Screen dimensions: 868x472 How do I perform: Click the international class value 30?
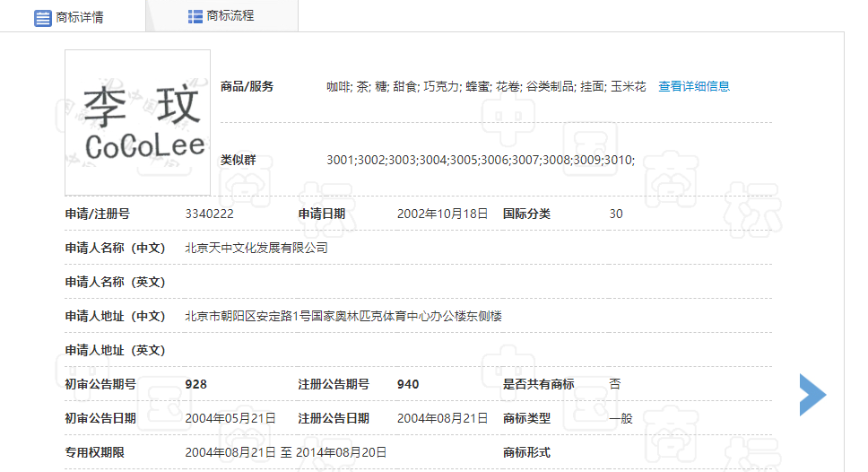[x=615, y=214]
